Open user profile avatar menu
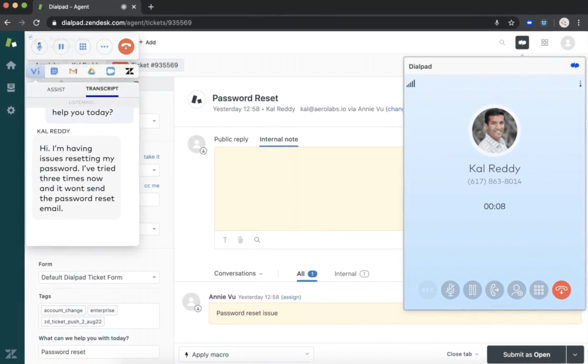588x364 pixels. pos(568,43)
